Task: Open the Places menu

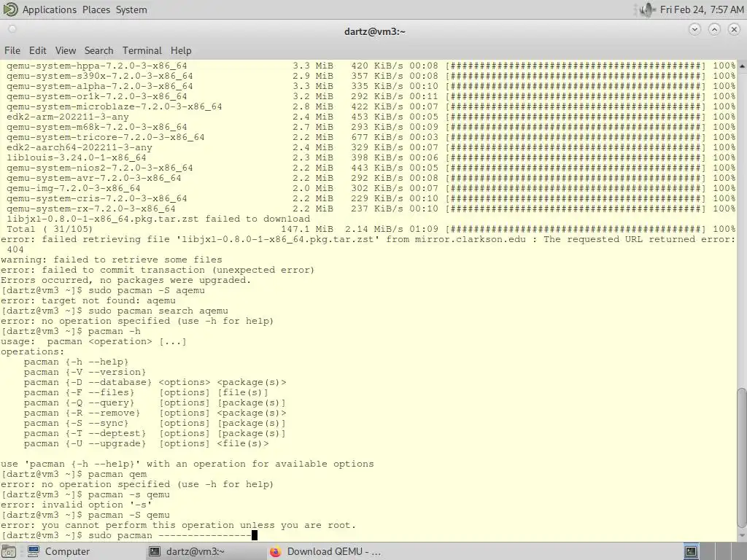Action: click(96, 9)
